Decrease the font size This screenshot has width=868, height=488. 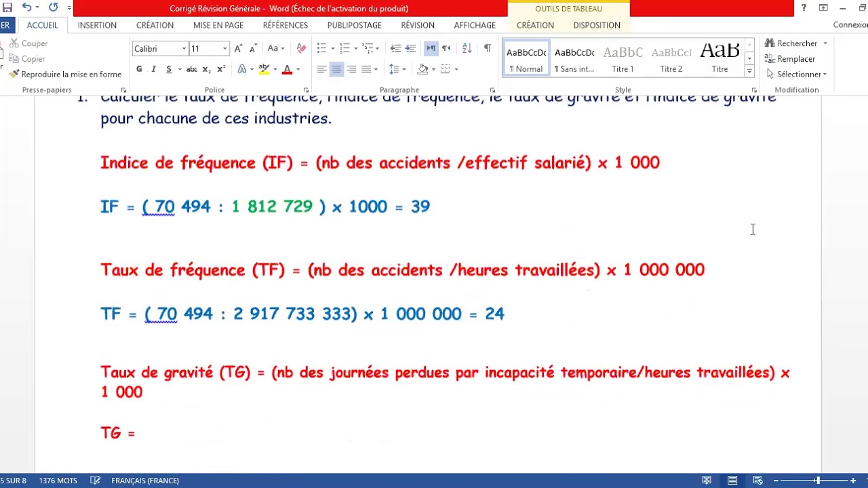click(x=253, y=49)
